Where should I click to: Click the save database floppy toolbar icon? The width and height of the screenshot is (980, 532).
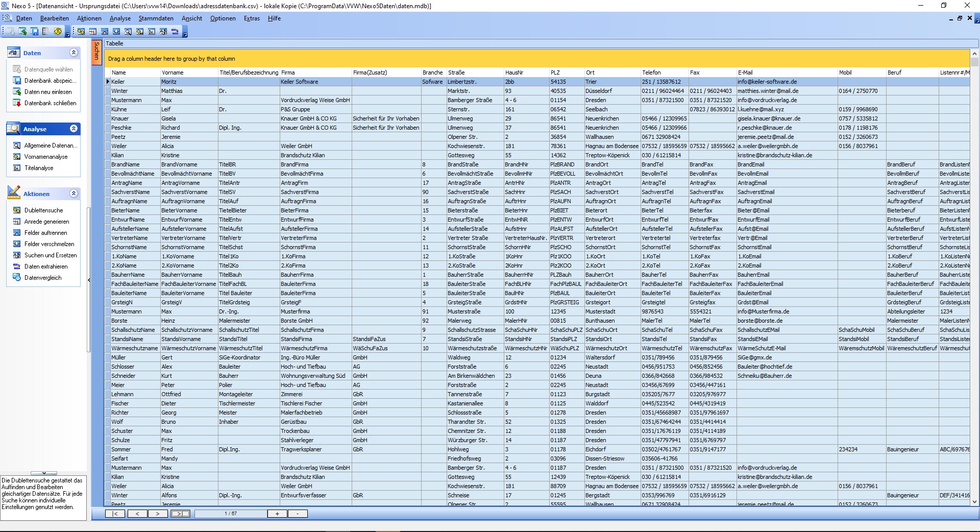click(34, 32)
